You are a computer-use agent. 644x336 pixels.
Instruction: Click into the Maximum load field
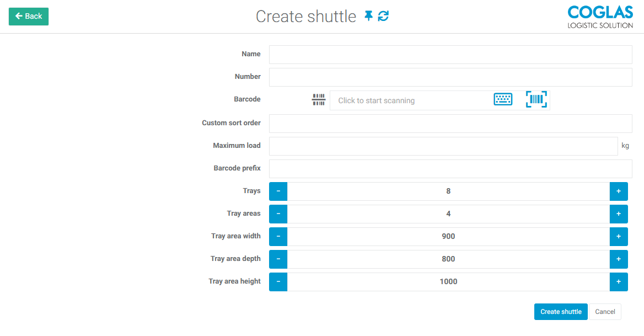[x=443, y=146]
